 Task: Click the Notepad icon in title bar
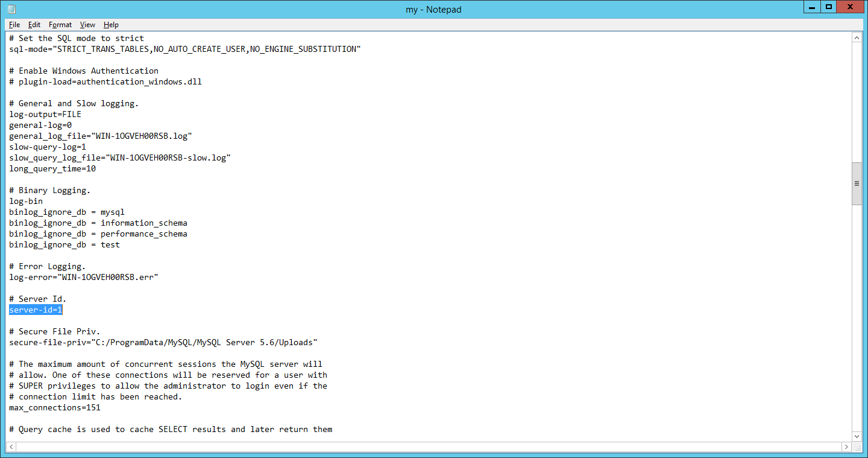coord(11,9)
